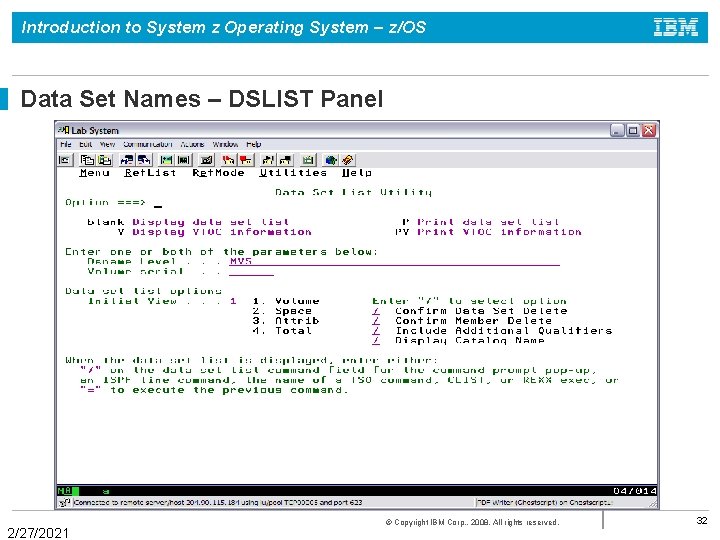This screenshot has width=720, height=540.
Task: Toggle Display Catalog Name slash option
Action: pyautogui.click(x=376, y=340)
